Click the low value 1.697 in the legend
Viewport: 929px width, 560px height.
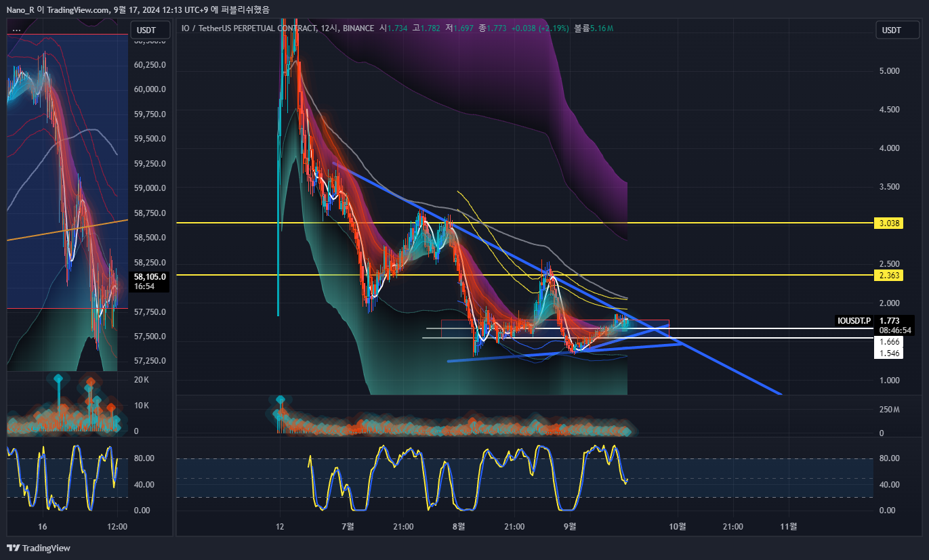(463, 28)
